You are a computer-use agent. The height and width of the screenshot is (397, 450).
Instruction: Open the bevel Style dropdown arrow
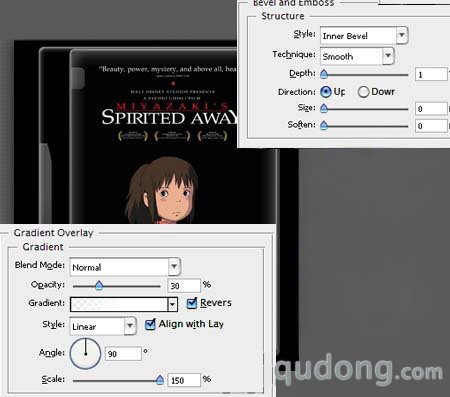click(x=402, y=35)
